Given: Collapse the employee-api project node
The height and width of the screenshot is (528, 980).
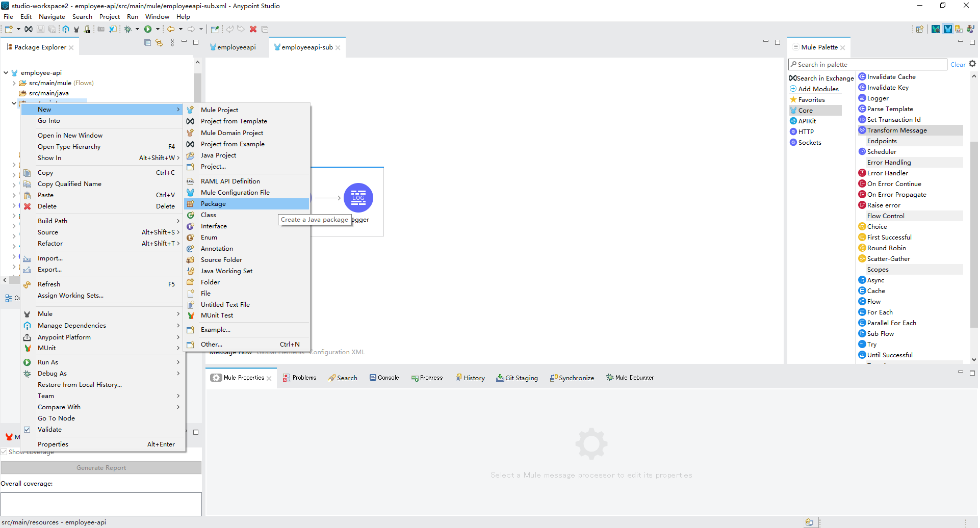Looking at the screenshot, I should [5, 72].
